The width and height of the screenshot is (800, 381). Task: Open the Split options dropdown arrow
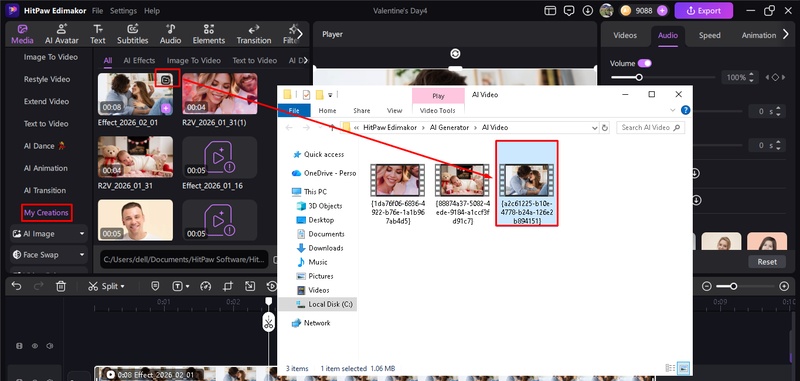pyautogui.click(x=122, y=287)
